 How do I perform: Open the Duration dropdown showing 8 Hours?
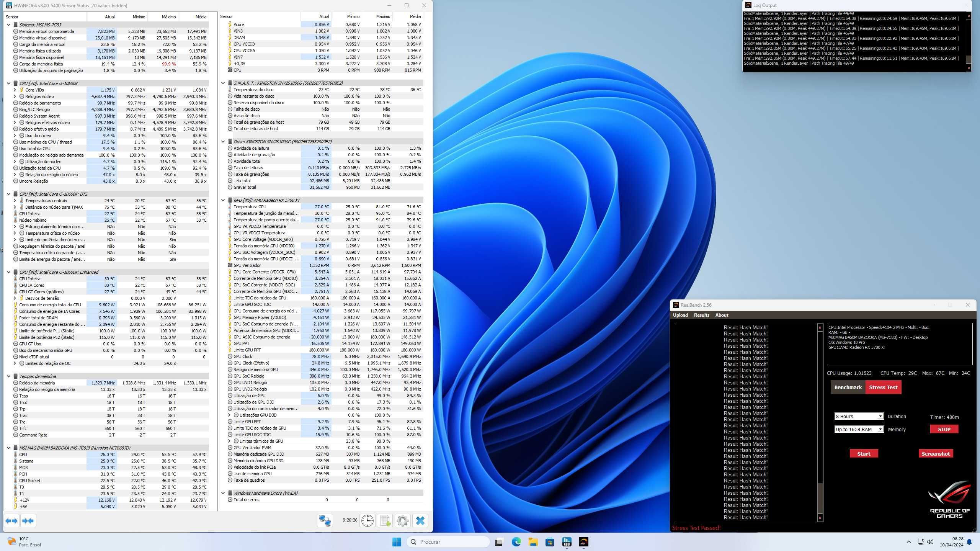(859, 417)
